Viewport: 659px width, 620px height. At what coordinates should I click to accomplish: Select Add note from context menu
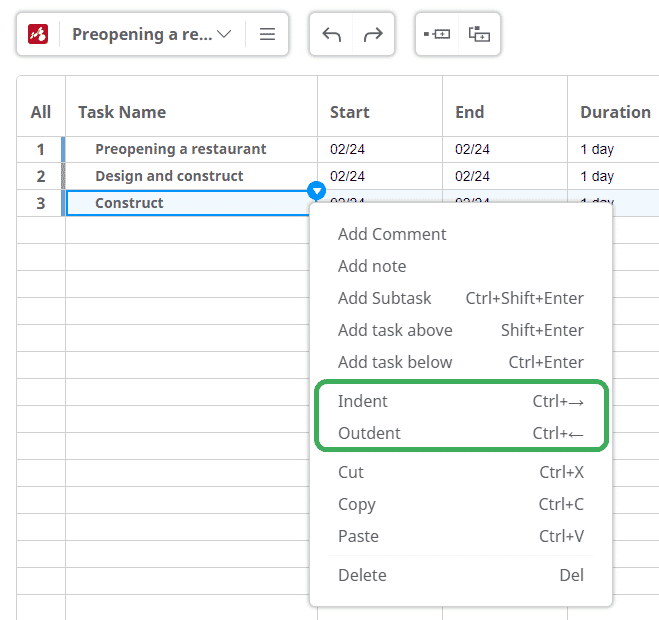(x=372, y=266)
